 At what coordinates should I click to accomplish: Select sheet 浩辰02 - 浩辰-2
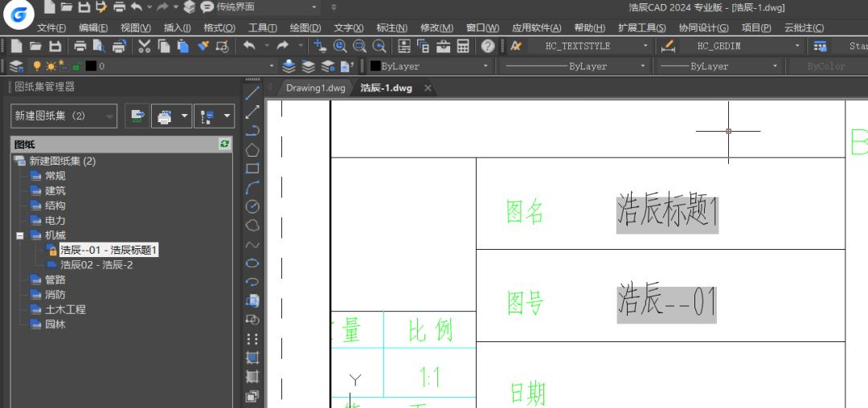click(x=96, y=265)
